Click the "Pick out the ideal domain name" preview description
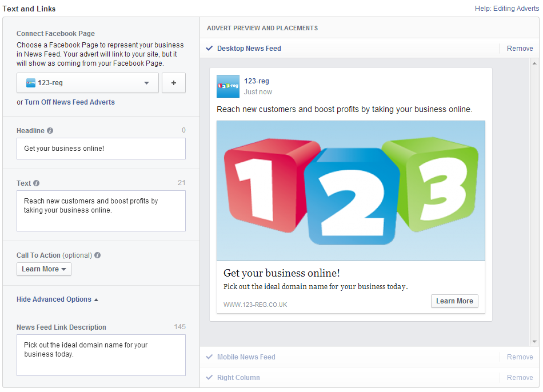543x392 pixels. pyautogui.click(x=316, y=287)
